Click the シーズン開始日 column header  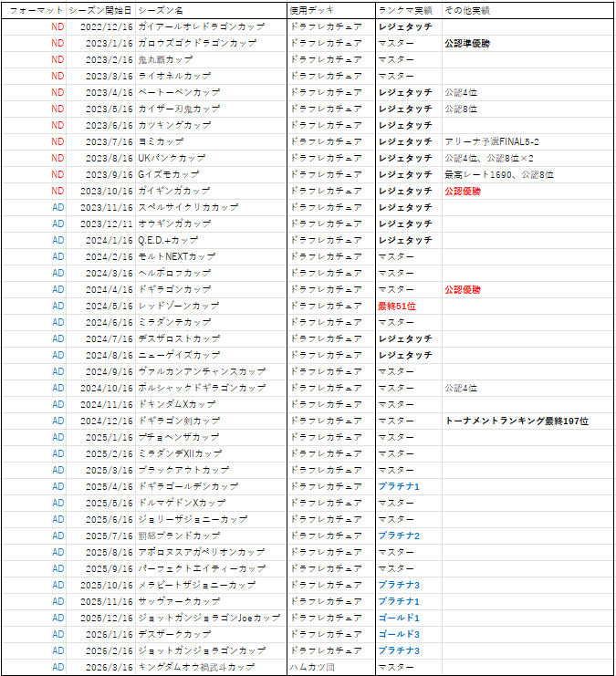click(x=100, y=10)
